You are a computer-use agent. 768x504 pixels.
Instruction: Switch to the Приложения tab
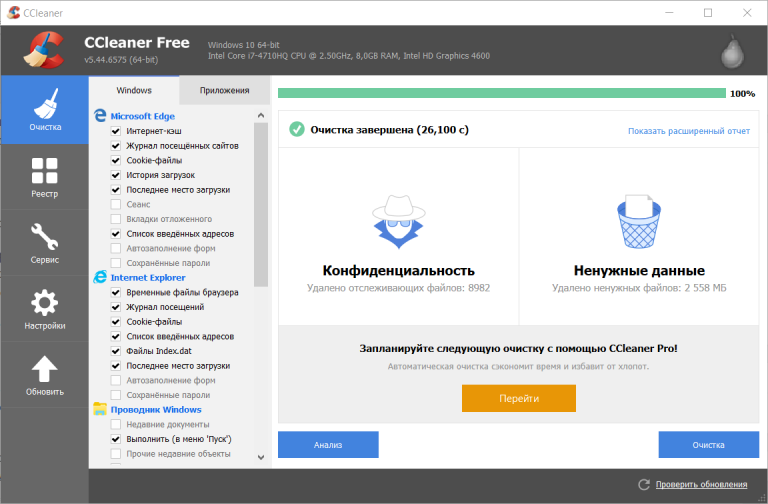click(x=224, y=90)
